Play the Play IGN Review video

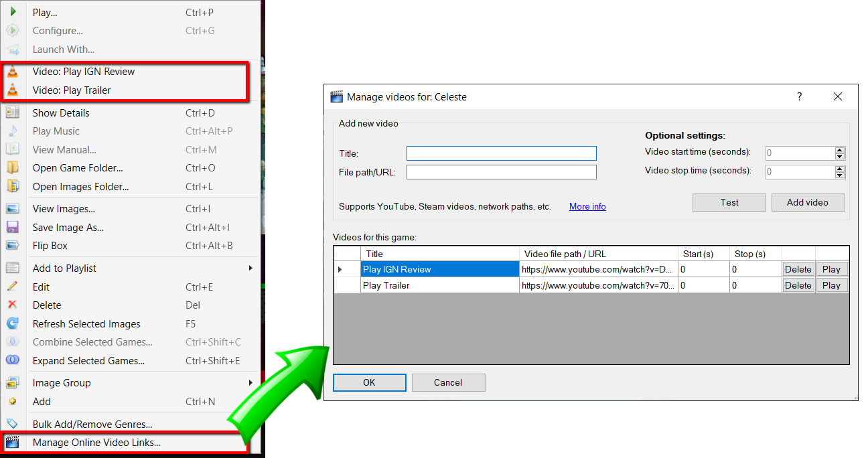coord(831,269)
